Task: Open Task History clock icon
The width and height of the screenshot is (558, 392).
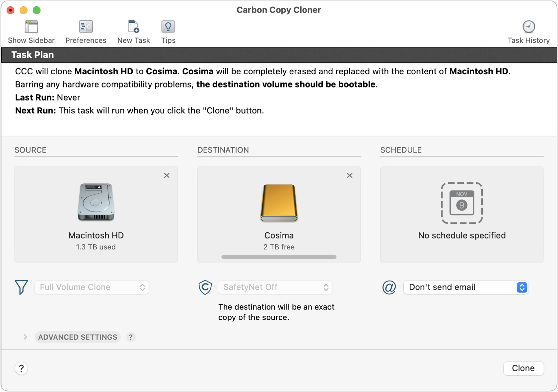Action: click(x=528, y=27)
